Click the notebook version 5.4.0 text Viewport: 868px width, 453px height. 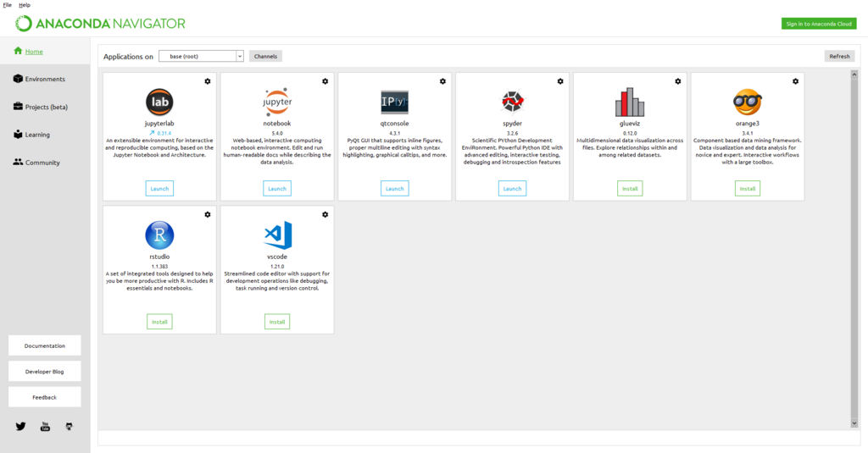tap(277, 133)
